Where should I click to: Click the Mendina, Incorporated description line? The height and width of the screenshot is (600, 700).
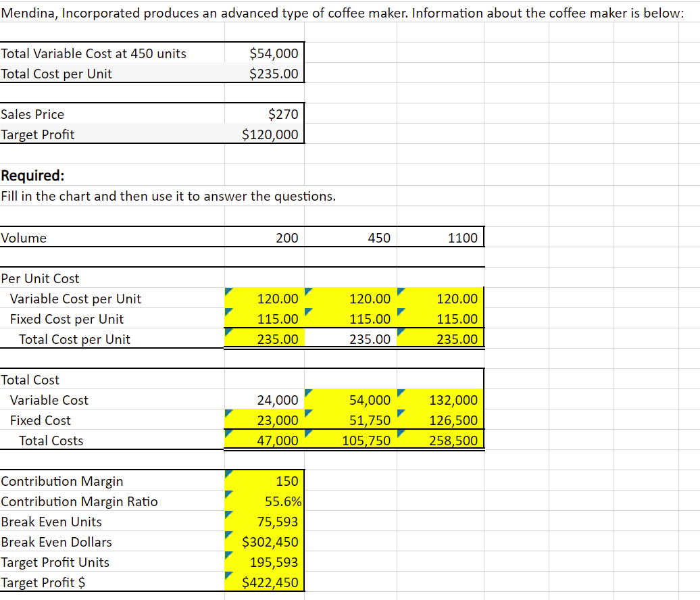pyautogui.click(x=343, y=13)
